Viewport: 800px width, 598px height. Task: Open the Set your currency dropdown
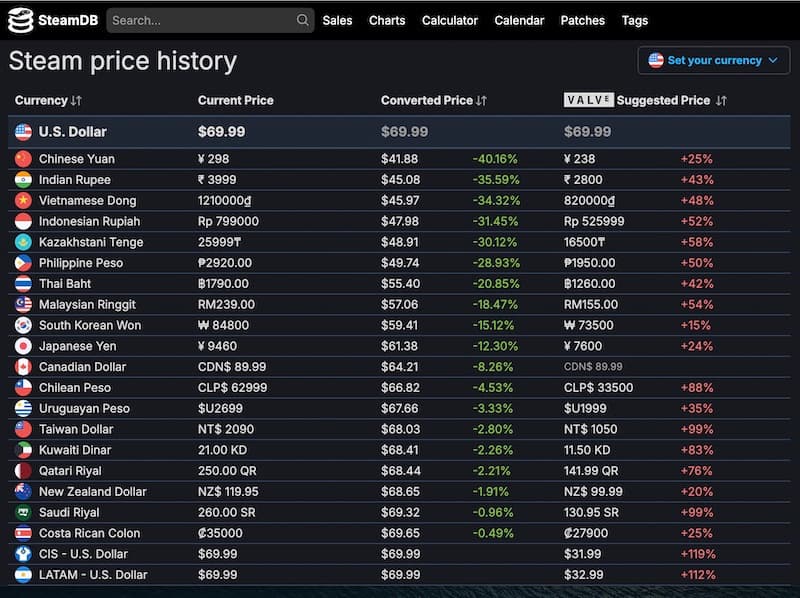pyautogui.click(x=712, y=60)
